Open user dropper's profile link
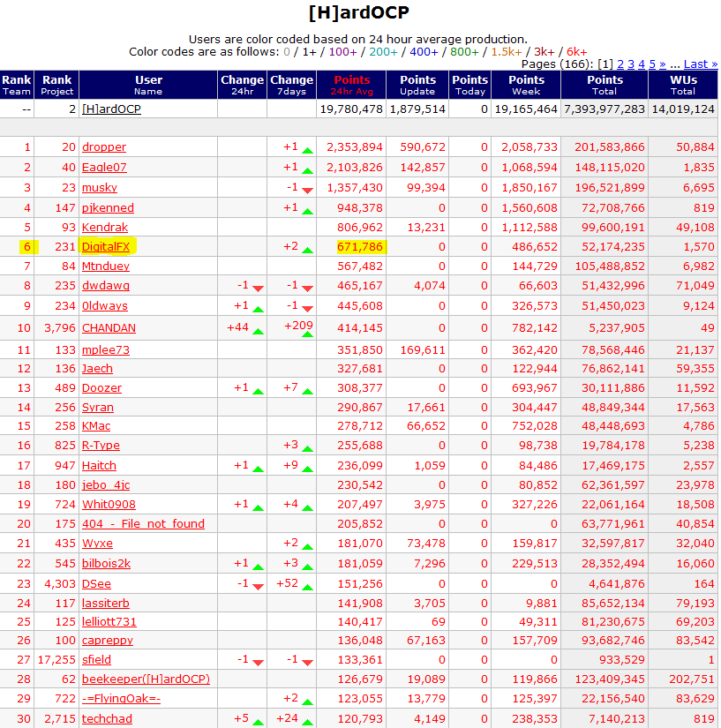Screen dimensions: 721x728 104,147
